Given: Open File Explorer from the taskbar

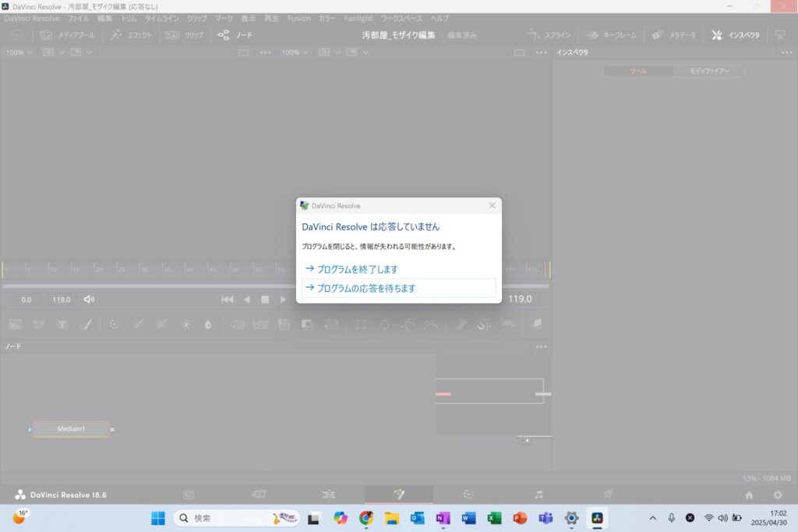Looking at the screenshot, I should tap(391, 518).
